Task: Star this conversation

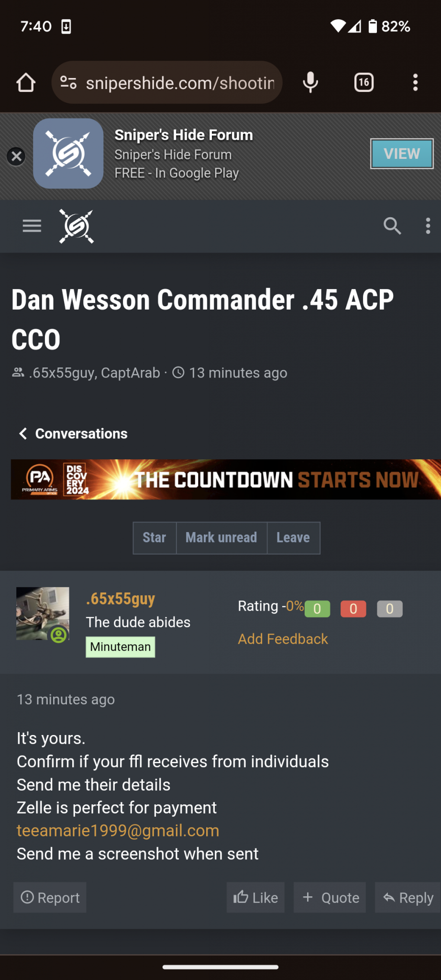Action: point(154,538)
